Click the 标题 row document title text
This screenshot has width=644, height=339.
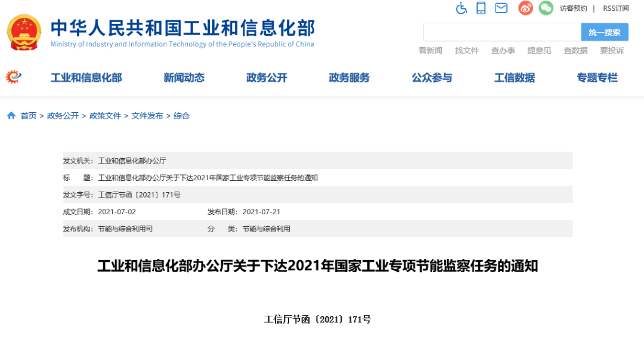coord(208,178)
